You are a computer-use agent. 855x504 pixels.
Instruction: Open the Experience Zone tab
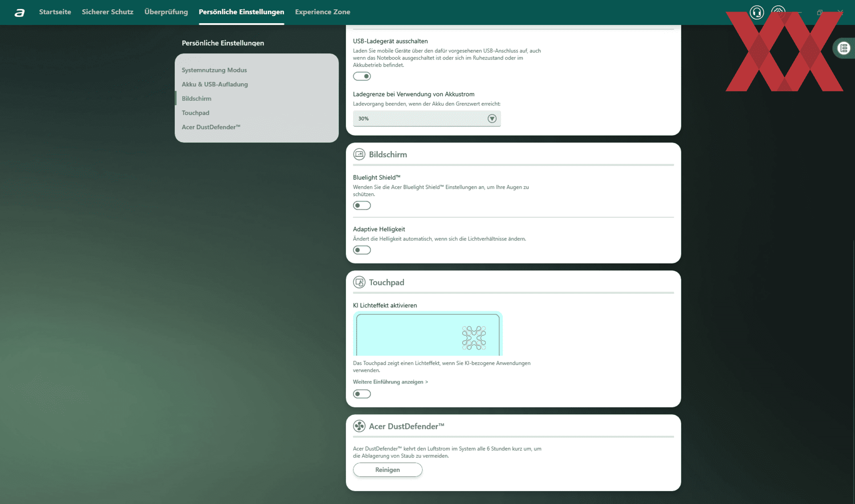click(x=322, y=12)
